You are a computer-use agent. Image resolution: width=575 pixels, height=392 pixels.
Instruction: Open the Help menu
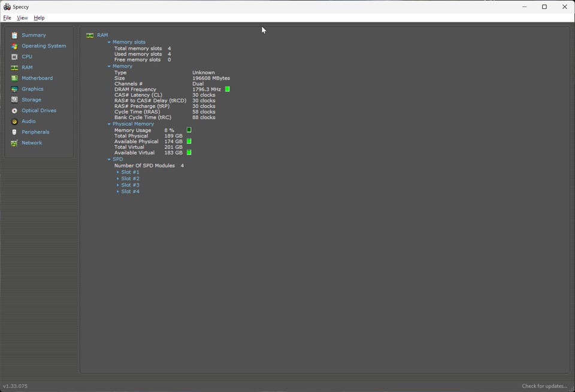pos(39,18)
